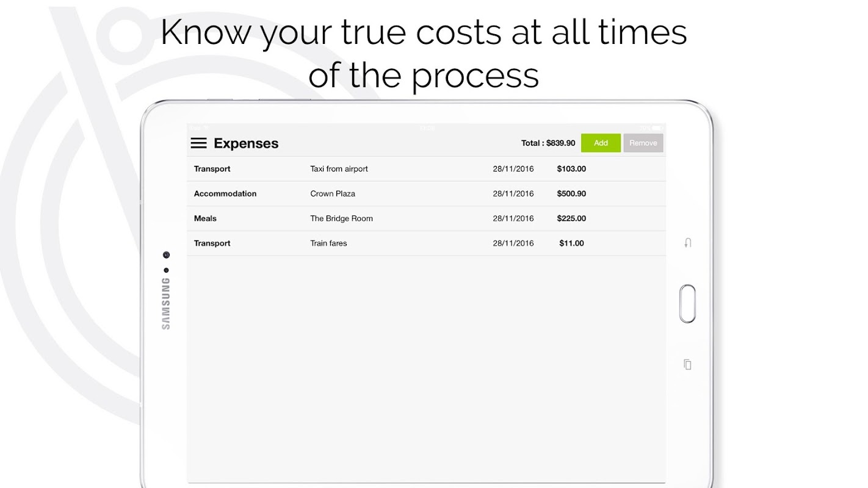Tap the tablet's physical home button

687,303
